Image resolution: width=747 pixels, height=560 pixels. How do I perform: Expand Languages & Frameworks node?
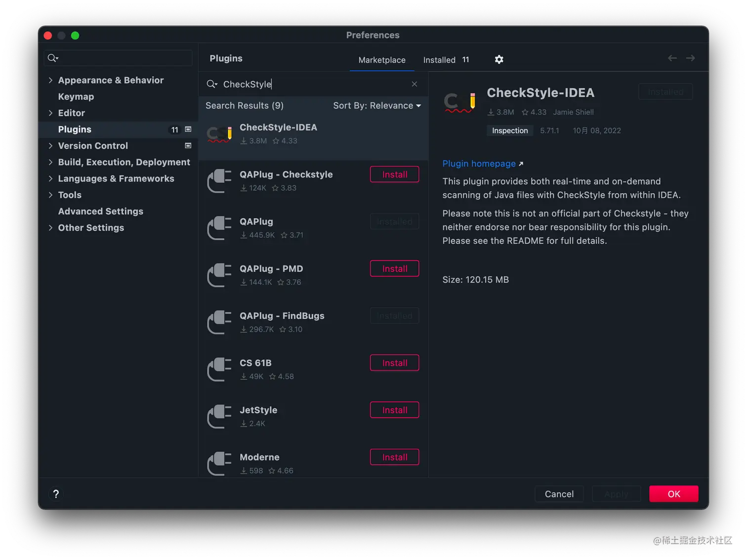(50, 178)
